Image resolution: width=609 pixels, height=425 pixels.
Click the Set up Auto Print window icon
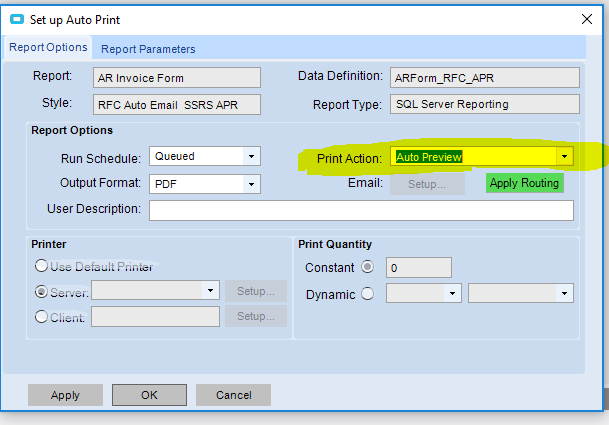[x=17, y=19]
